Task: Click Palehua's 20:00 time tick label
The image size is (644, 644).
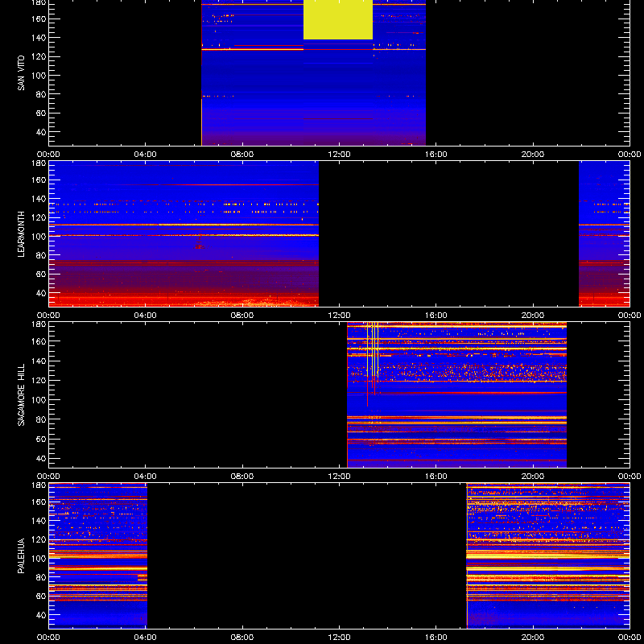Action: pos(533,638)
